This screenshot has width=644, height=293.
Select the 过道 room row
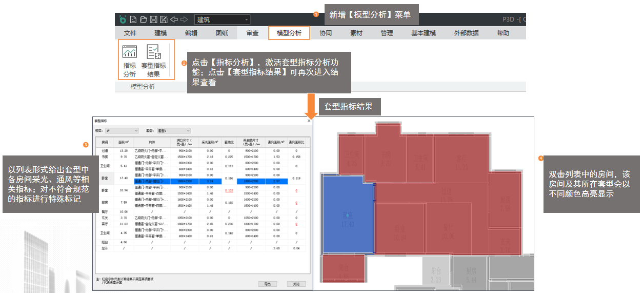point(200,151)
